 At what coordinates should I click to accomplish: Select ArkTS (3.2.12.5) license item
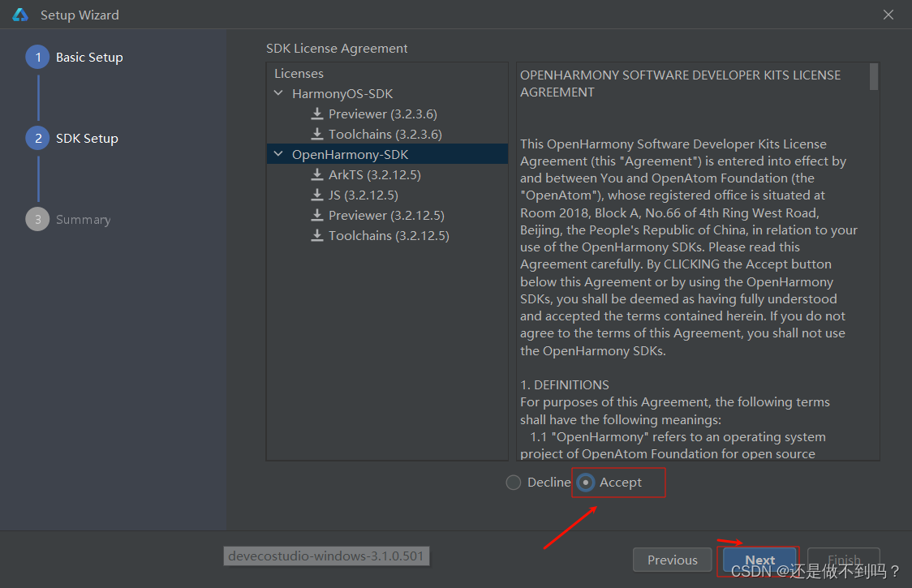[x=375, y=175]
